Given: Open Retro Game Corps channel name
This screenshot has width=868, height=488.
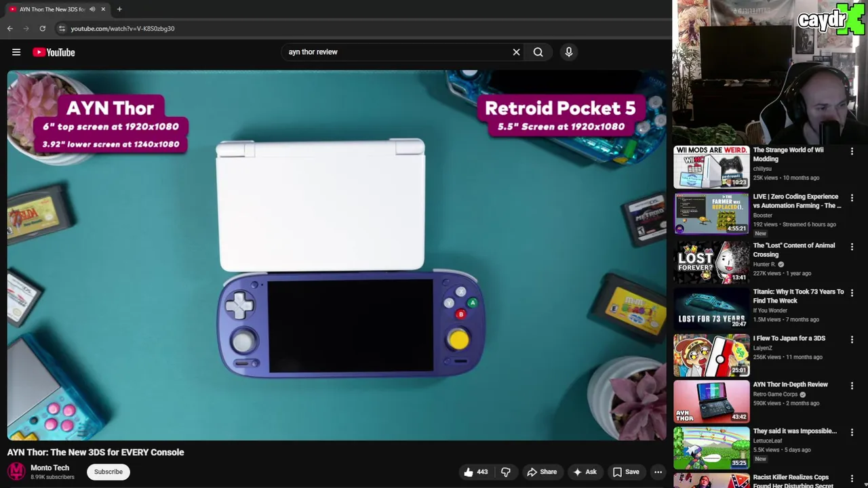Looking at the screenshot, I should pyautogui.click(x=775, y=394).
